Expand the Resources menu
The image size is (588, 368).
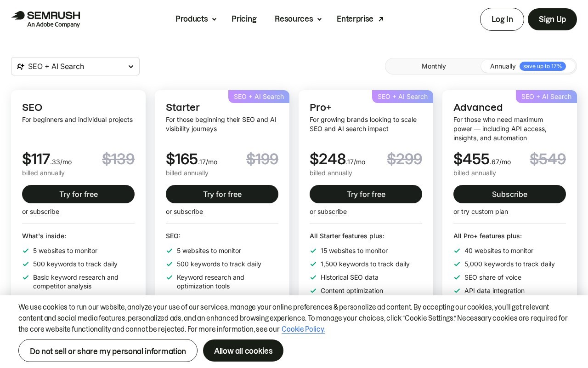coord(298,19)
